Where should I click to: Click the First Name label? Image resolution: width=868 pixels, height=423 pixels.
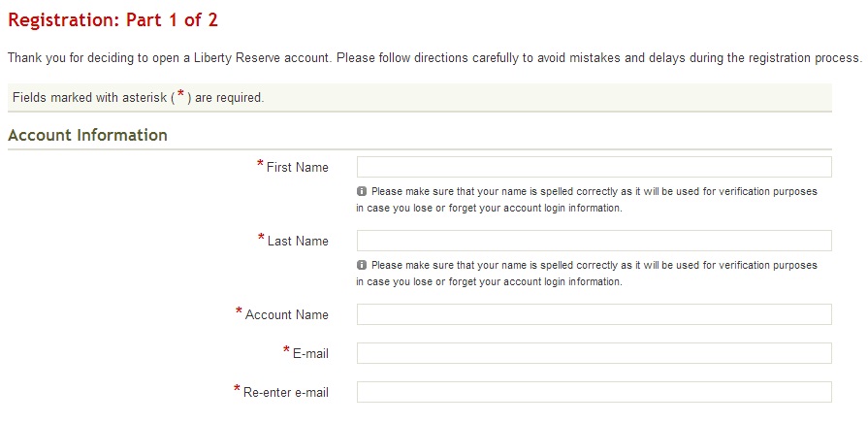click(x=298, y=168)
